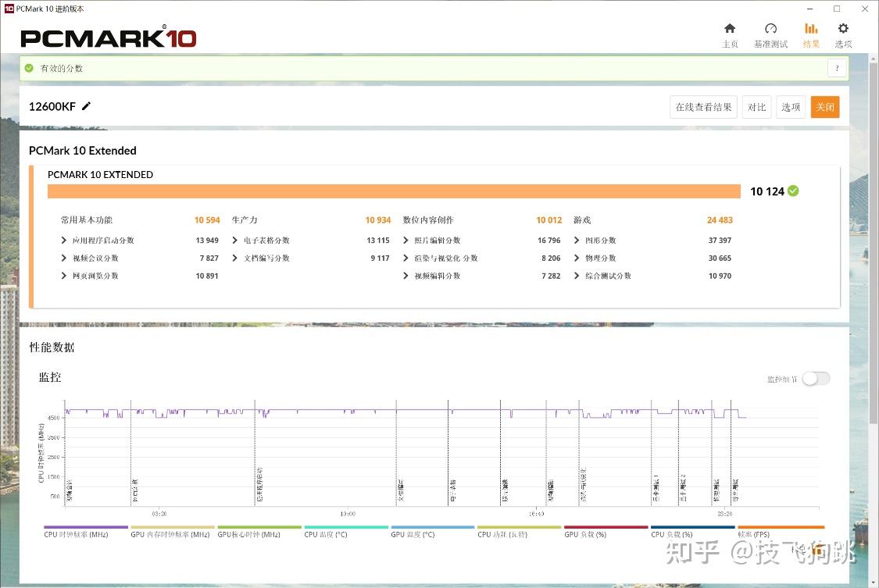The image size is (879, 588).
Task: Open the 选项 settings gear icon
Action: [842, 29]
